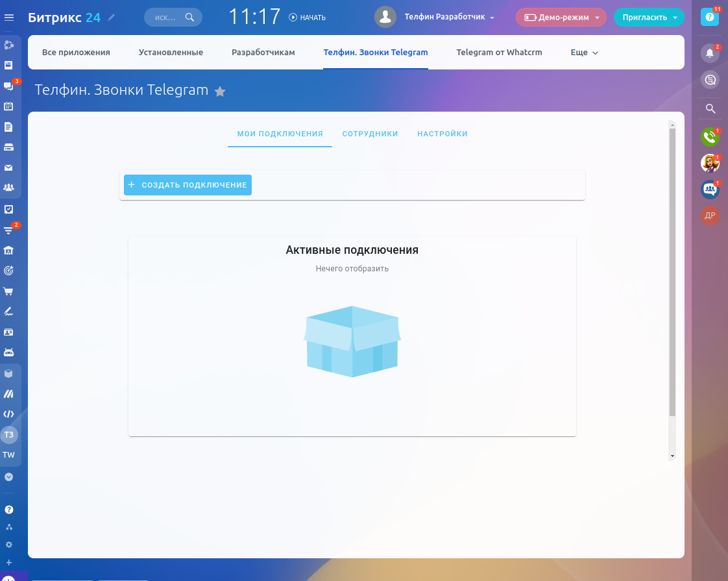Open the Пригласить dropdown arrow
The width and height of the screenshot is (728, 581).
coord(675,18)
